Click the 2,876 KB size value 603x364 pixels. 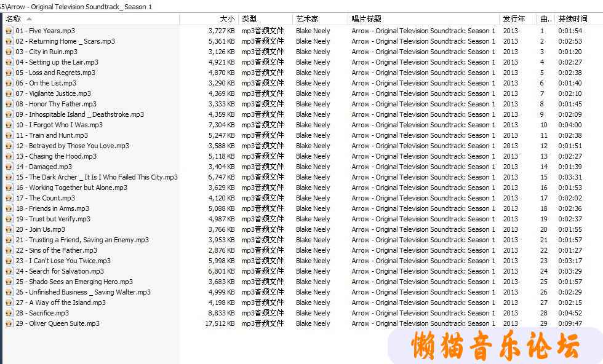(x=222, y=250)
